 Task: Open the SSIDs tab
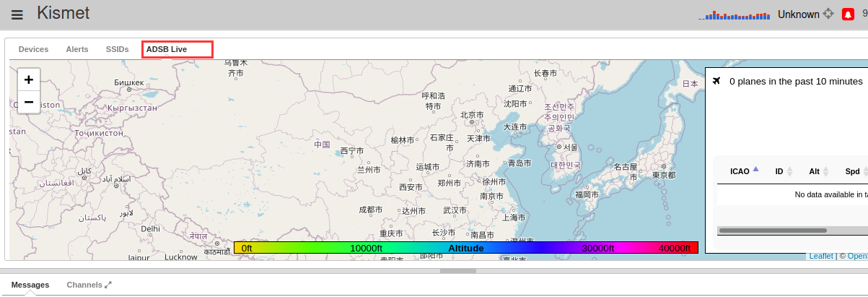point(117,49)
